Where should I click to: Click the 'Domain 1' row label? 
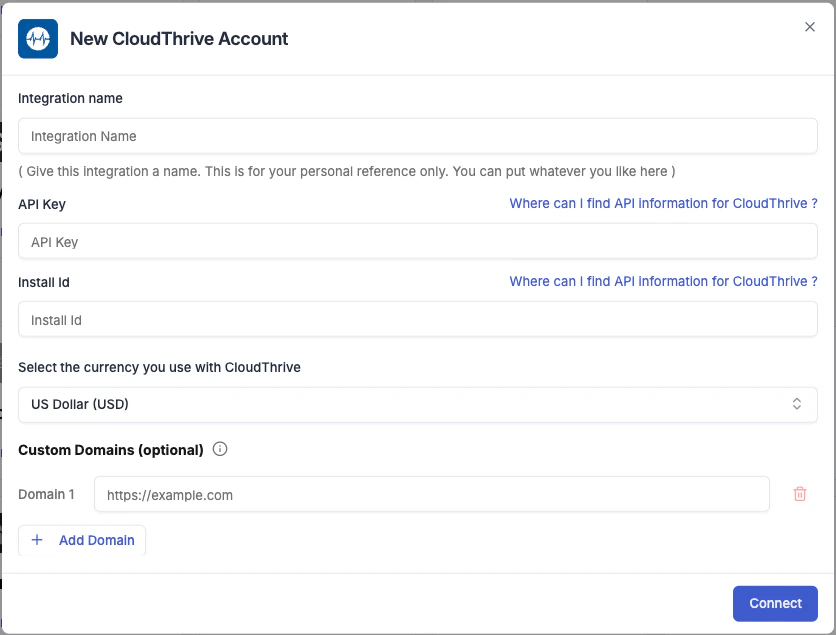(46, 494)
